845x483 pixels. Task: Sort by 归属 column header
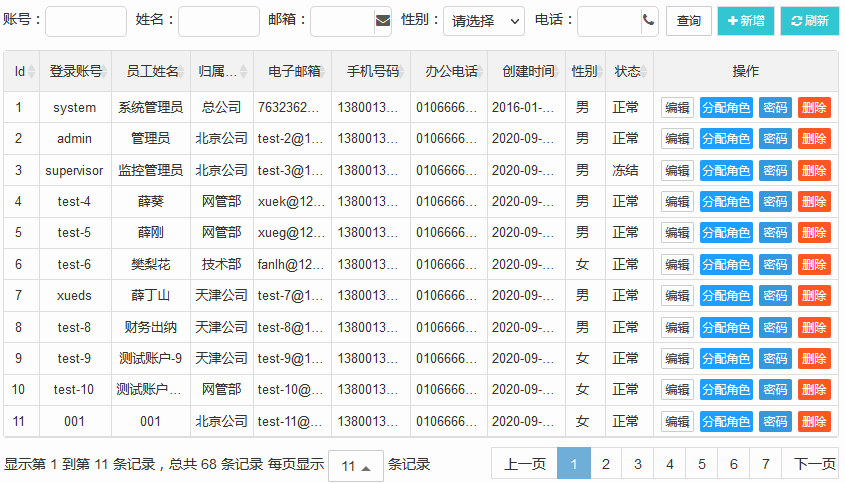[221, 71]
